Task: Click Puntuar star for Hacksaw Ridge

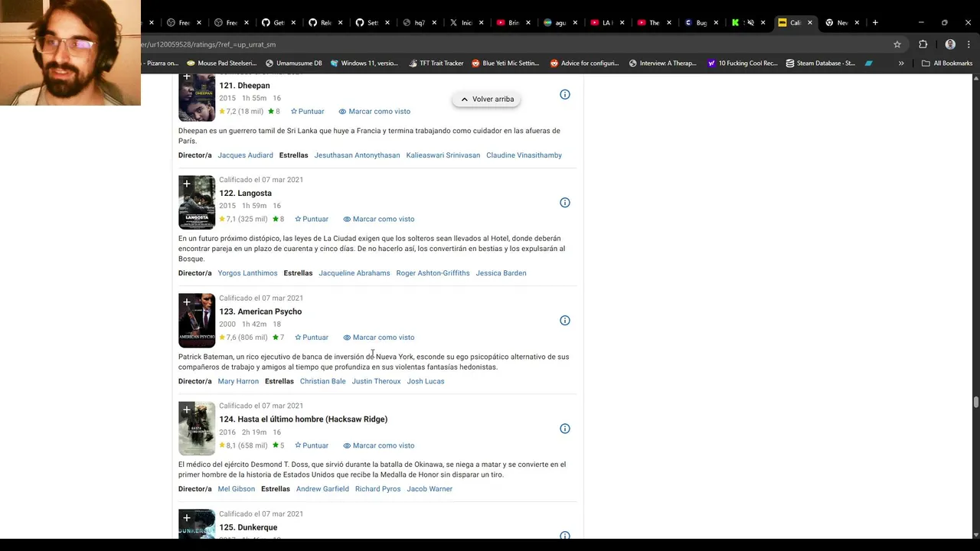Action: pos(312,445)
